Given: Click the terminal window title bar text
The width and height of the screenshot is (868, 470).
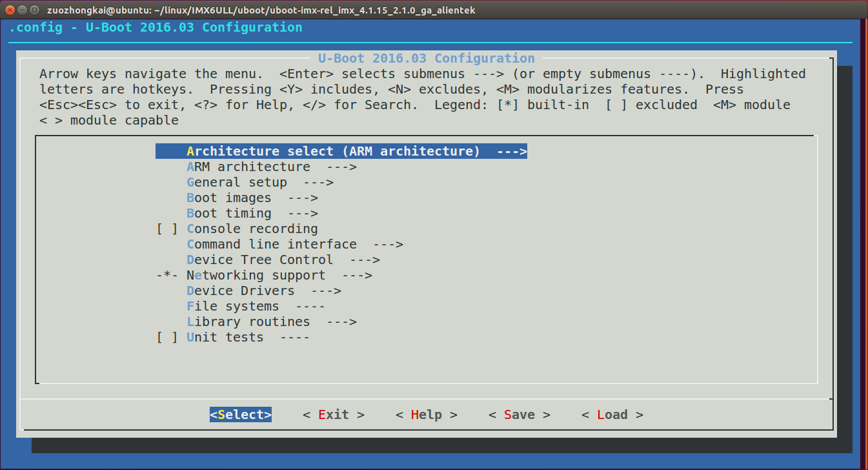Looking at the screenshot, I should pyautogui.click(x=261, y=10).
